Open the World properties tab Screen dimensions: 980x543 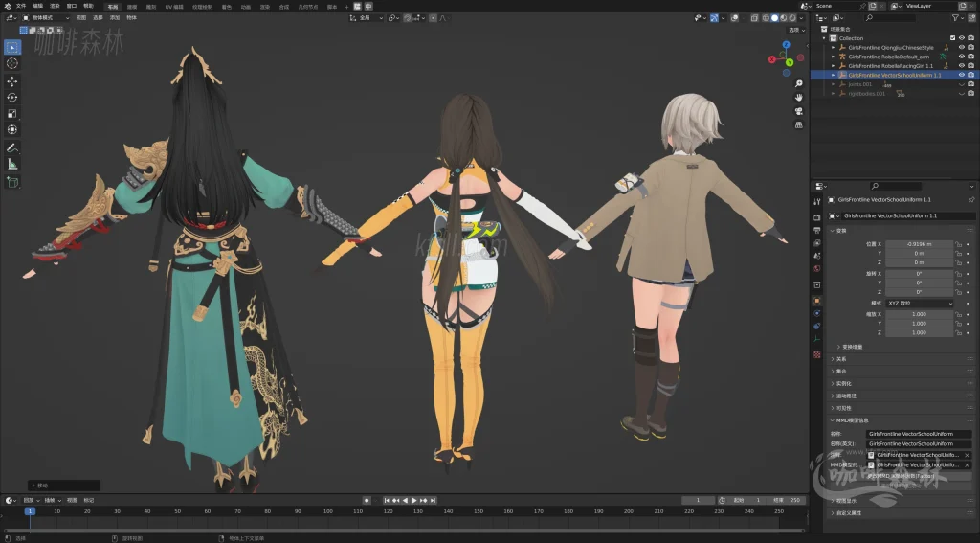[817, 268]
